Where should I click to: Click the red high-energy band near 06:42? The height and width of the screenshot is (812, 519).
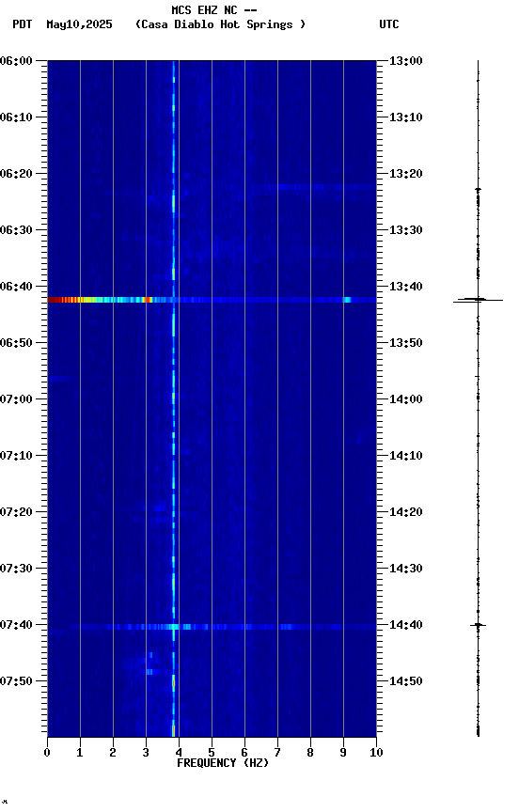(65, 300)
